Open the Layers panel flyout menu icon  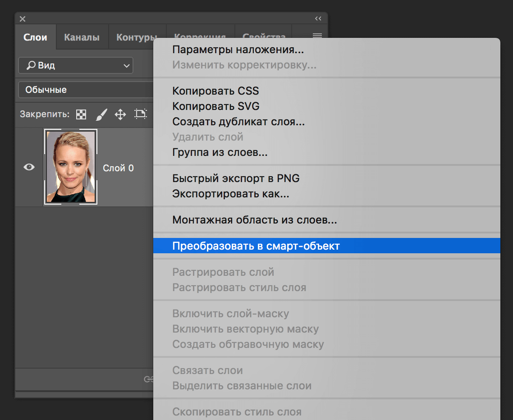pyautogui.click(x=318, y=36)
